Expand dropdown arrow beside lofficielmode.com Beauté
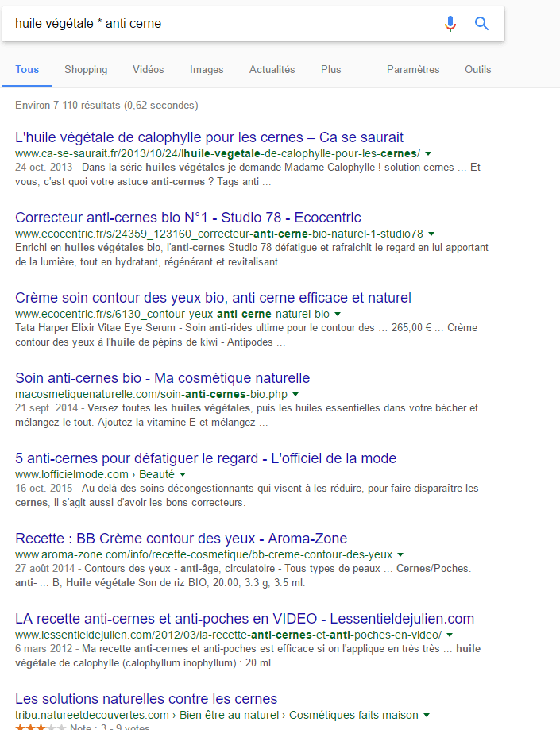 183,474
